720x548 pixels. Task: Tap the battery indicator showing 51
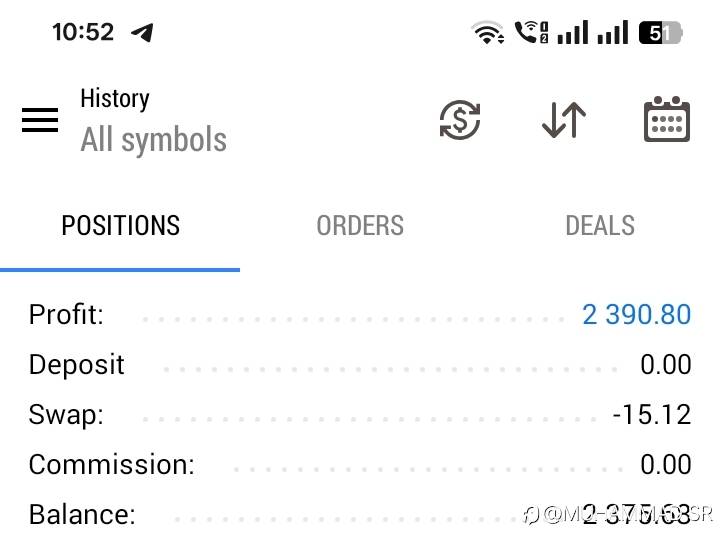pyautogui.click(x=660, y=33)
